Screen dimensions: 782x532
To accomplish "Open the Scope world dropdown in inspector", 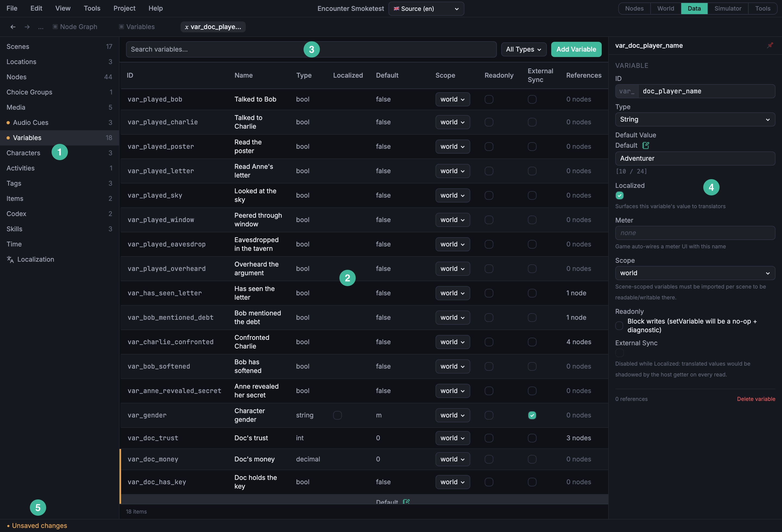I will click(695, 273).
